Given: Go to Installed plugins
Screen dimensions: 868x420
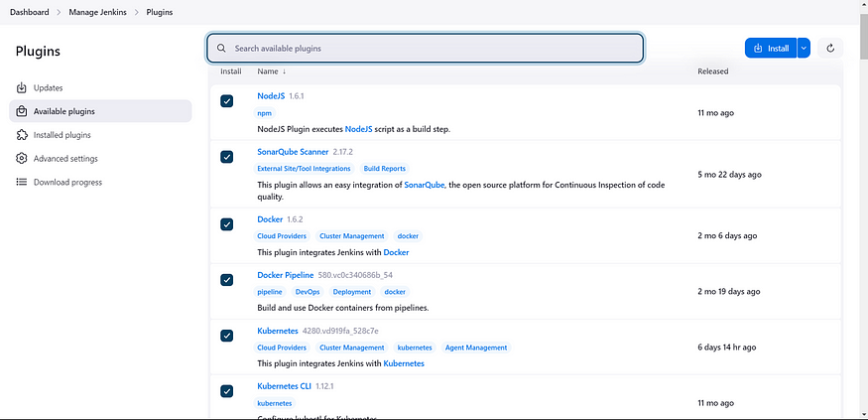Looking at the screenshot, I should click(x=100, y=135).
